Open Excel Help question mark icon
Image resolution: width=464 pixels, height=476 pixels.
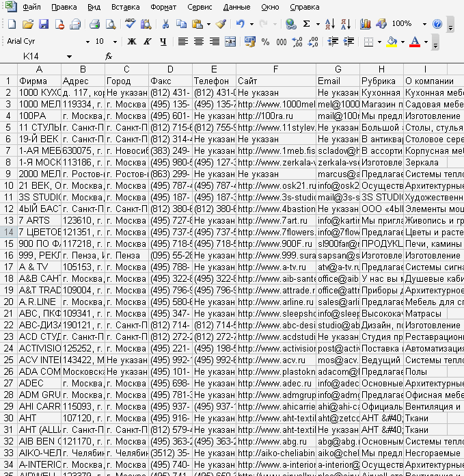pyautogui.click(x=437, y=24)
